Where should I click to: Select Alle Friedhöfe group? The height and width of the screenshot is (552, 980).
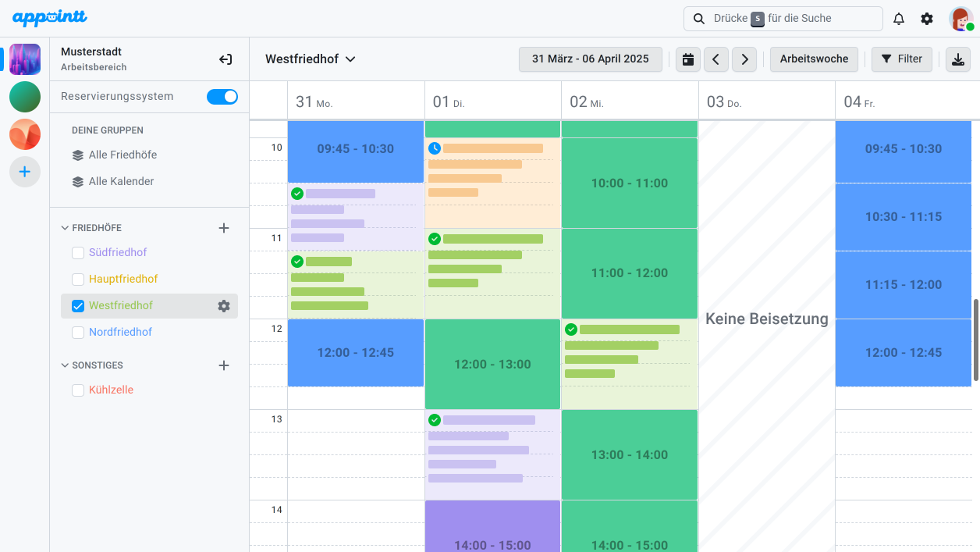tap(122, 155)
